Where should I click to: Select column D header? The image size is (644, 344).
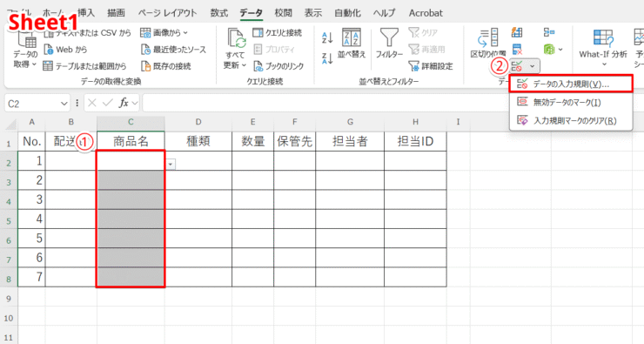[x=198, y=122]
